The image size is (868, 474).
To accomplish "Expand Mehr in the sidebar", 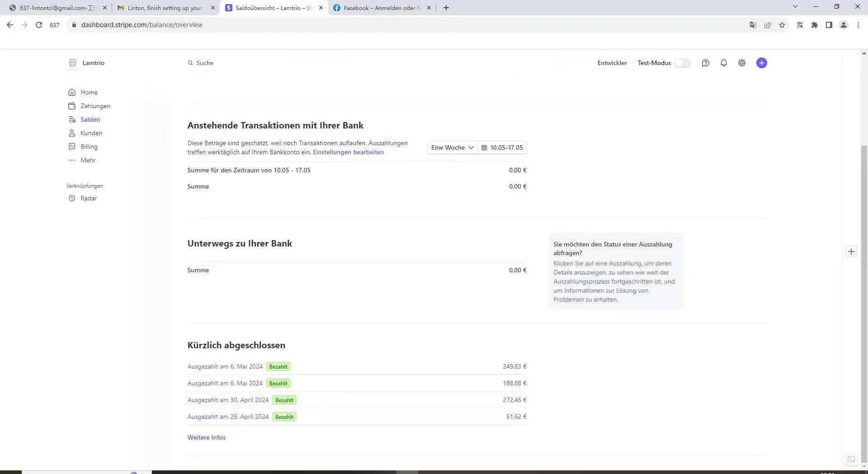I will [x=88, y=160].
